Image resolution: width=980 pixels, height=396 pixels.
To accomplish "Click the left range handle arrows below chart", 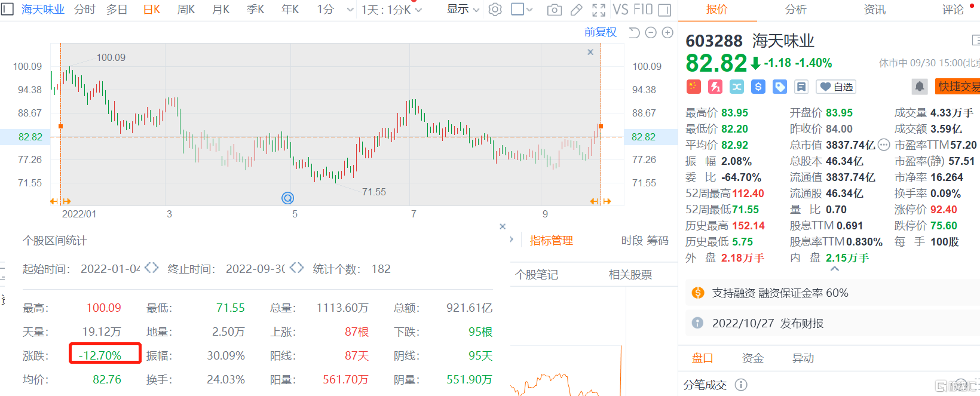I will click(60, 201).
